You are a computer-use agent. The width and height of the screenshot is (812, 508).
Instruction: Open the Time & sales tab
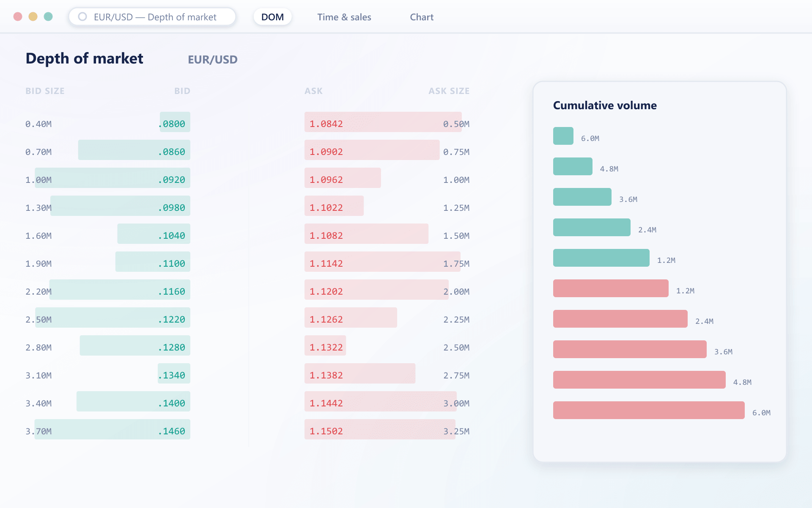(344, 17)
